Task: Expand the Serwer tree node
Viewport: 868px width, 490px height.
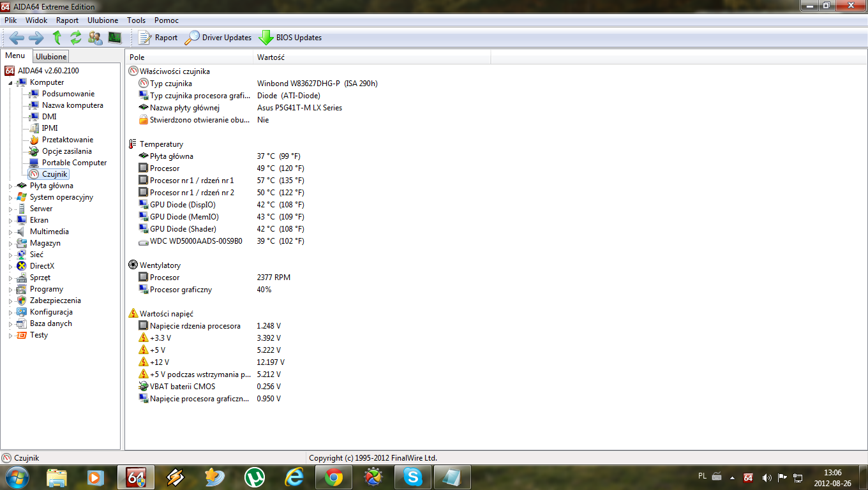Action: pyautogui.click(x=10, y=209)
